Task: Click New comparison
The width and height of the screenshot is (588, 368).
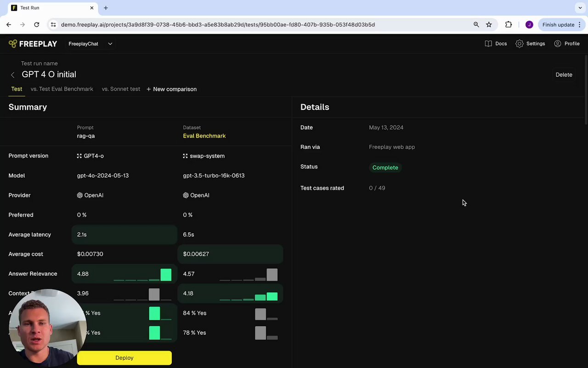Action: 171,89
